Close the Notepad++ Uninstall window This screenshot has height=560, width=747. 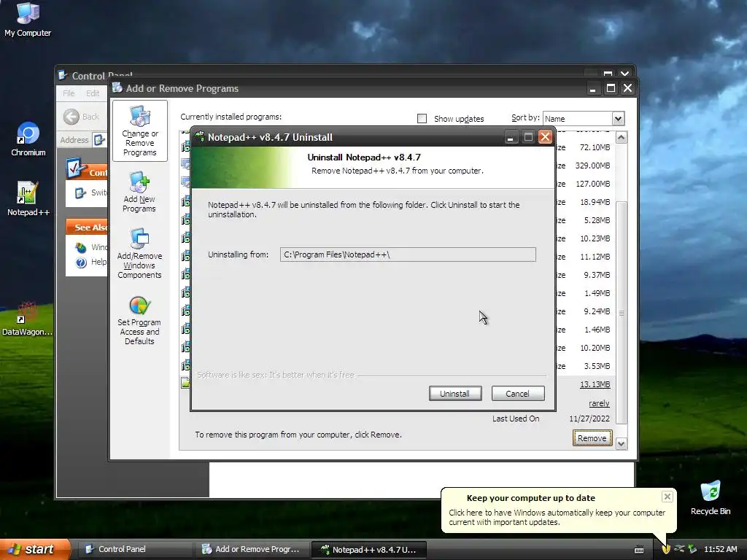[545, 137]
